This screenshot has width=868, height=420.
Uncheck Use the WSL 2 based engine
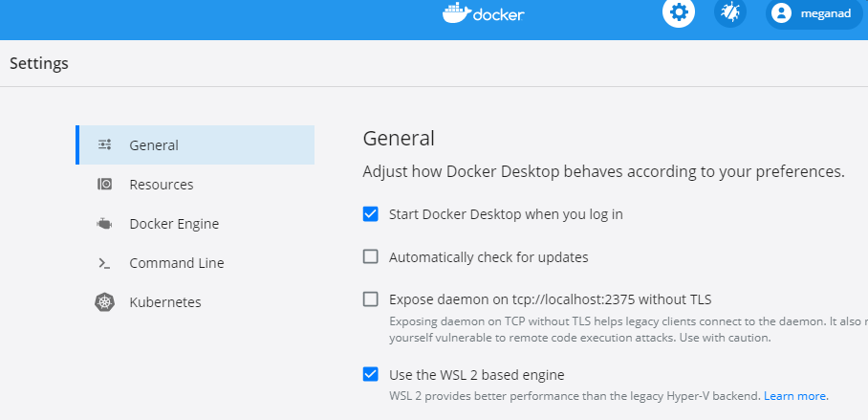pos(370,375)
